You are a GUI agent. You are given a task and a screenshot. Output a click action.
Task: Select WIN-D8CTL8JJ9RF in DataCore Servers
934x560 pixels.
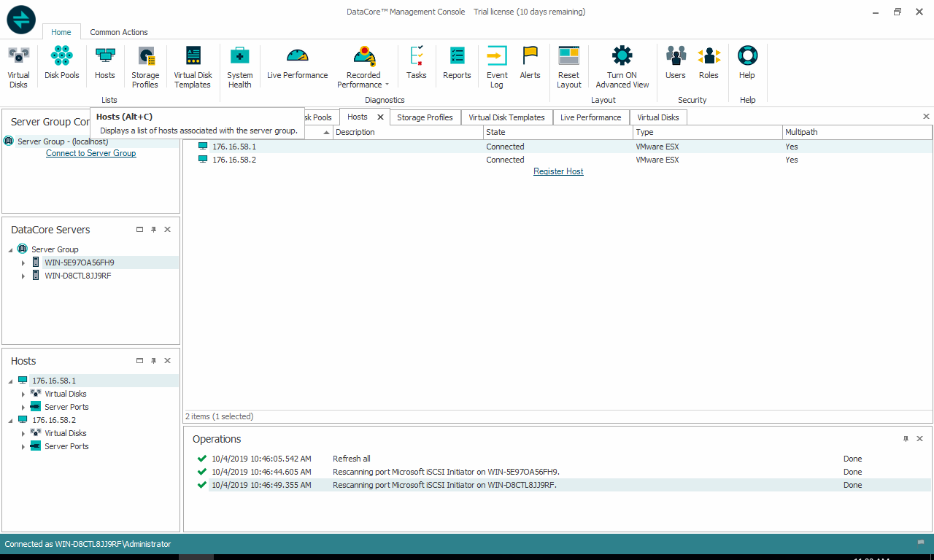pyautogui.click(x=78, y=276)
